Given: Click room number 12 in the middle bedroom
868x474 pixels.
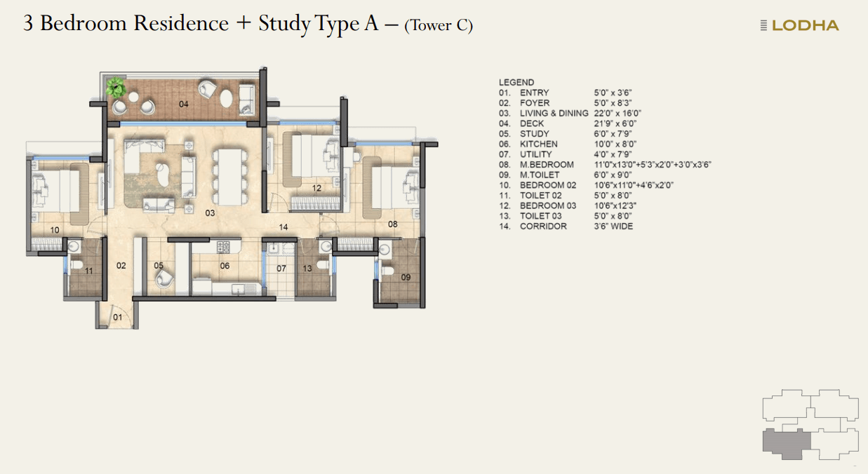Looking at the screenshot, I should (x=316, y=188).
